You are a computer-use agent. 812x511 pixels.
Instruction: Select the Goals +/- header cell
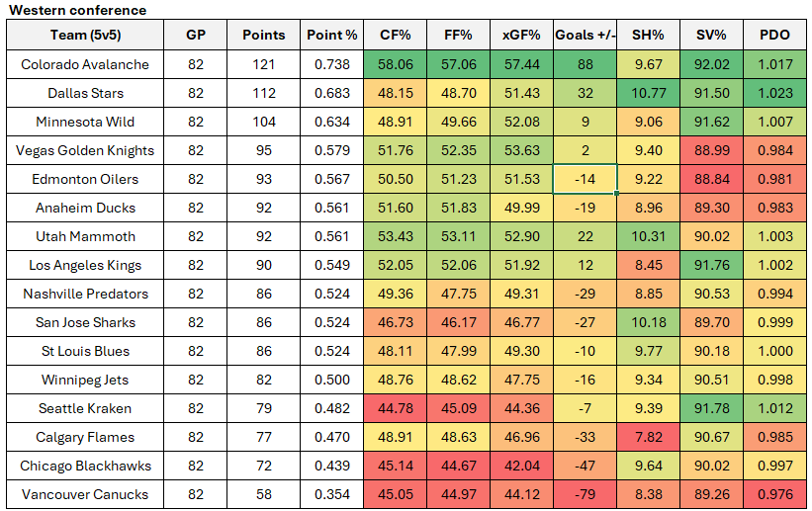(x=586, y=35)
